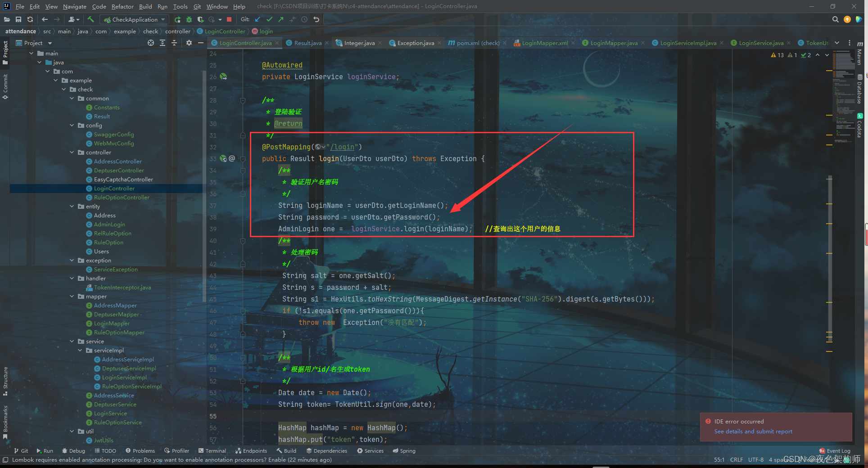Open the Refactor menu

pyautogui.click(x=122, y=6)
